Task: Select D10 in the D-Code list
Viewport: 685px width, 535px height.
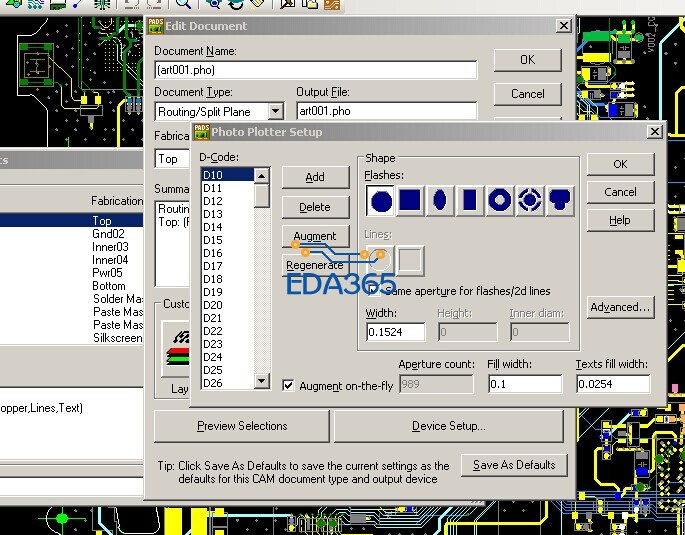Action: [228, 175]
